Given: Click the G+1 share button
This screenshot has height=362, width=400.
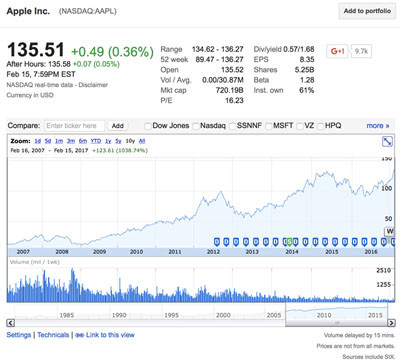Looking at the screenshot, I should click(337, 51).
